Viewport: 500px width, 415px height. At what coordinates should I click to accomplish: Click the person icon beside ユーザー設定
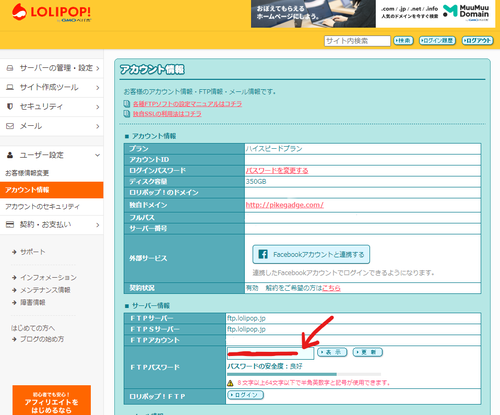(x=10, y=155)
